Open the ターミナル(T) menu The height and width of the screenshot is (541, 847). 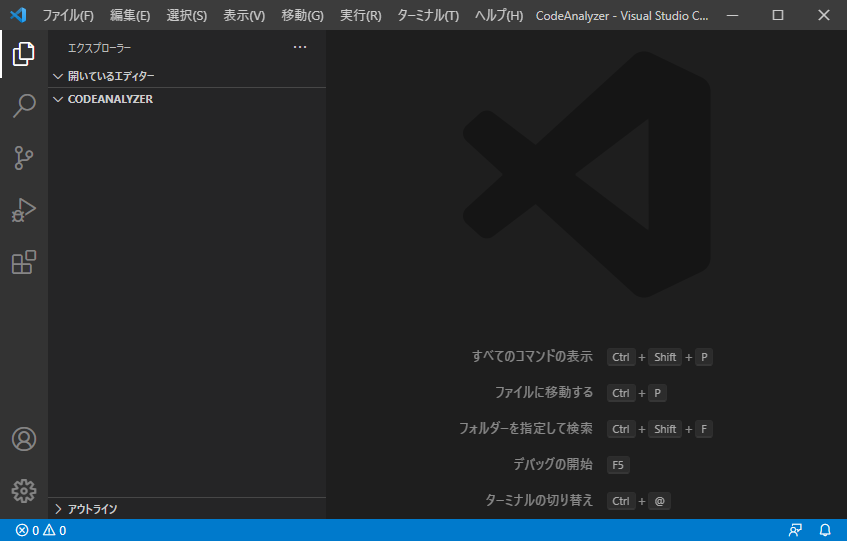point(428,16)
